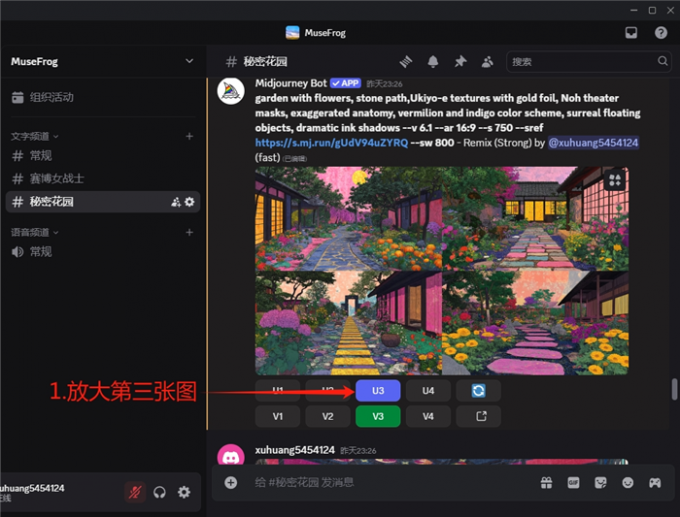Open threads icon in channel header
The height and width of the screenshot is (517, 680).
[406, 62]
